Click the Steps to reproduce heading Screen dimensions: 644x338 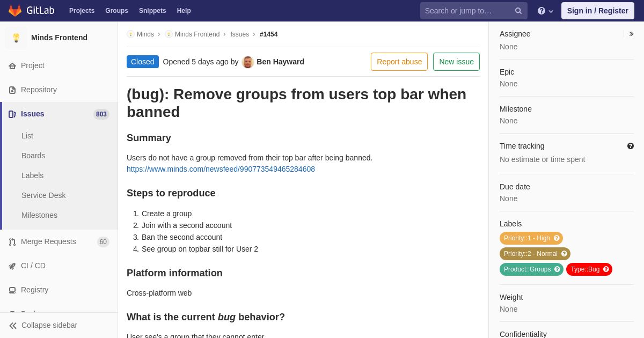(x=171, y=193)
